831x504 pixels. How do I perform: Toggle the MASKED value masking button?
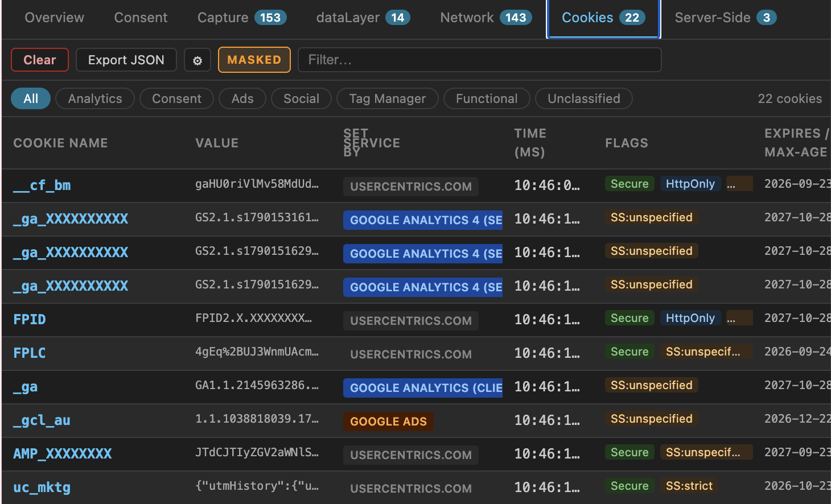pos(254,60)
